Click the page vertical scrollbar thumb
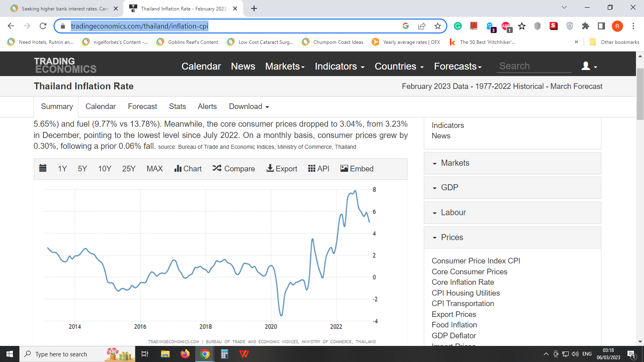This screenshot has height=362, width=644. coord(640,94)
